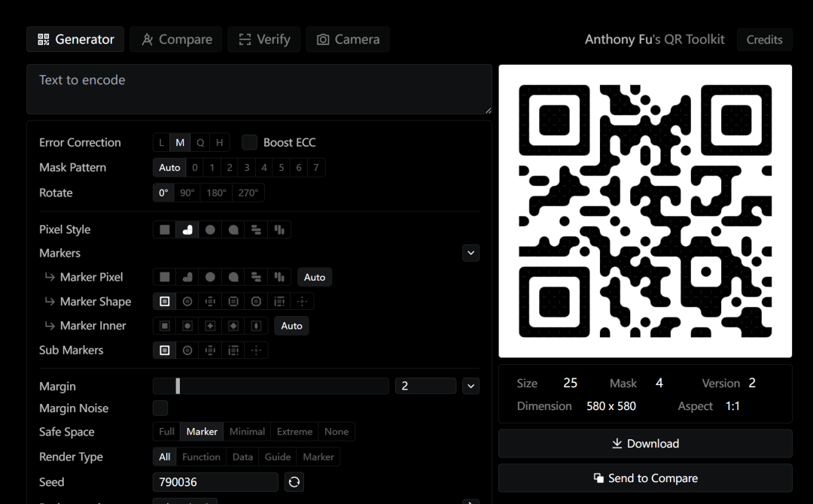813x504 pixels.
Task: Pick tiny dot Marker Shape
Action: tap(303, 302)
